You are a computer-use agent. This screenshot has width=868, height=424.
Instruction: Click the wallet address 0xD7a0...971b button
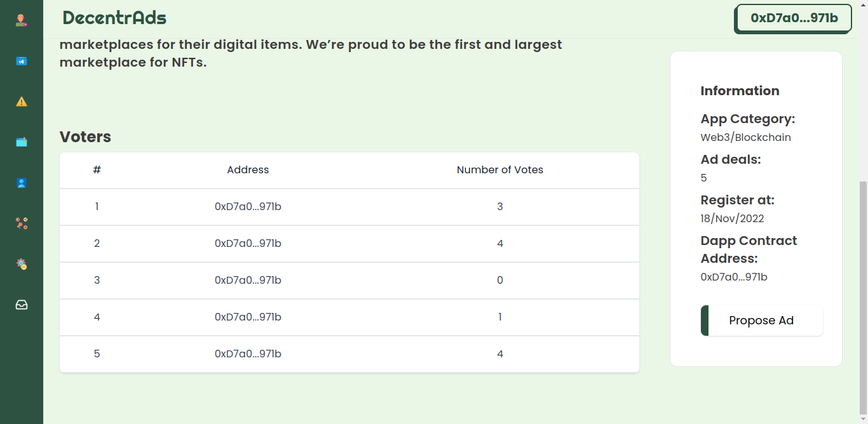[793, 18]
